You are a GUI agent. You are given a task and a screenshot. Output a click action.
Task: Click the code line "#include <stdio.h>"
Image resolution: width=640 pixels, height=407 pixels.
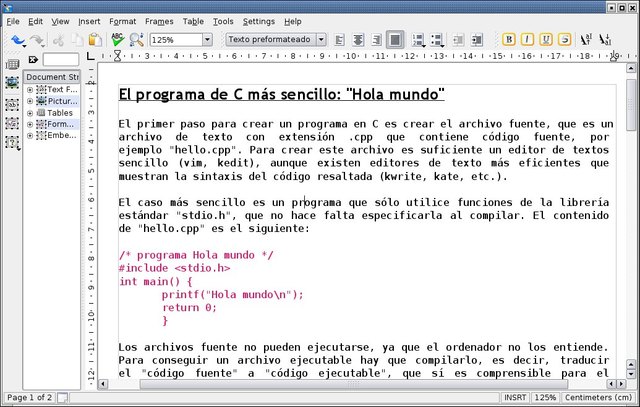[x=174, y=268]
